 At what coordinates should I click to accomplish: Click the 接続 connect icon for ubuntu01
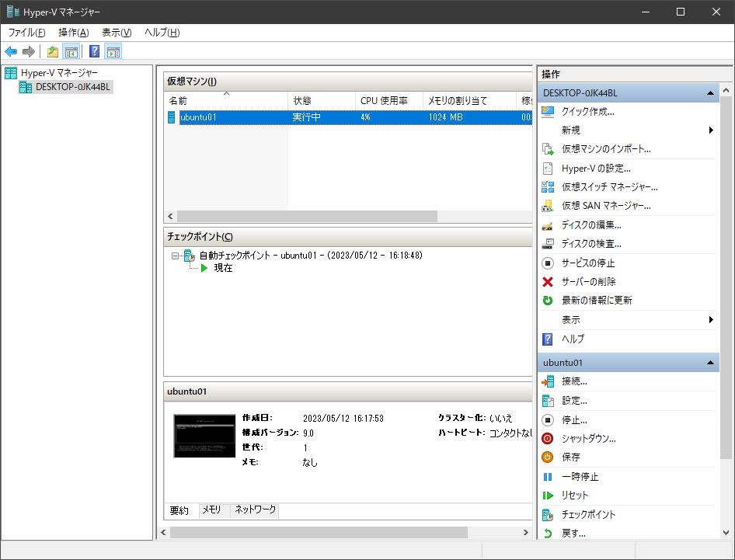tap(548, 381)
